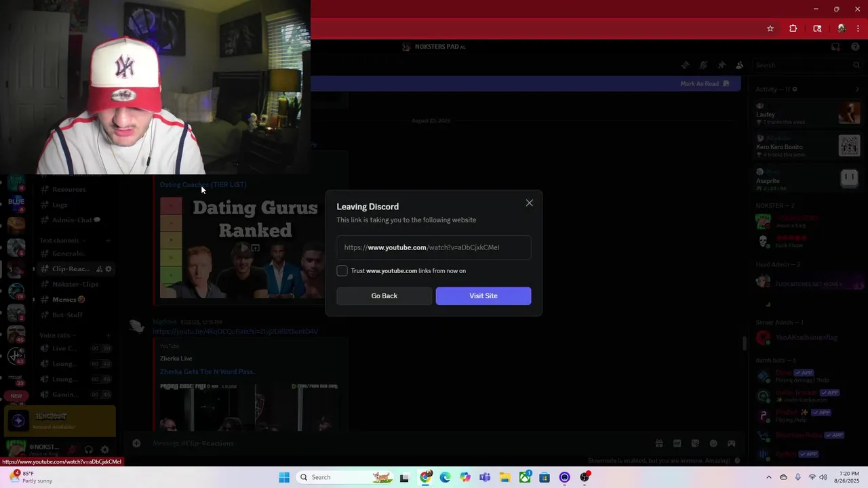Open Microsoft Edge from taskbar
The width and height of the screenshot is (868, 488).
point(446,477)
